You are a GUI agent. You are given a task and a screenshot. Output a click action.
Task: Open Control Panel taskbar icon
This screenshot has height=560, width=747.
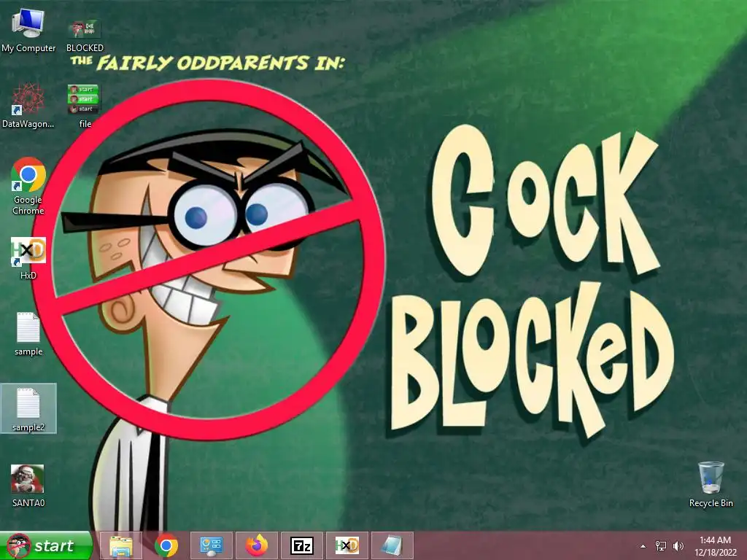pyautogui.click(x=212, y=545)
